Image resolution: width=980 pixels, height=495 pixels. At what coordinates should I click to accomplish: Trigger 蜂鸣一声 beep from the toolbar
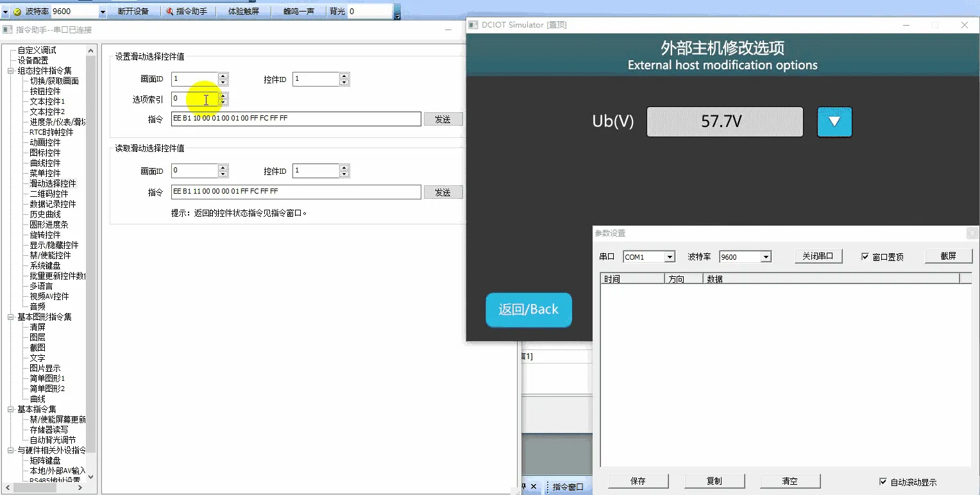tap(299, 10)
